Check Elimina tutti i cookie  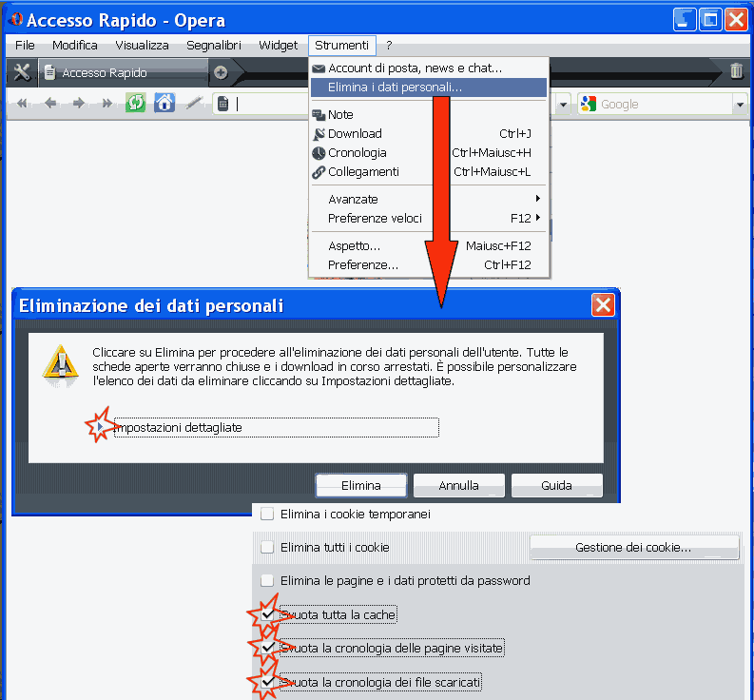point(268,547)
